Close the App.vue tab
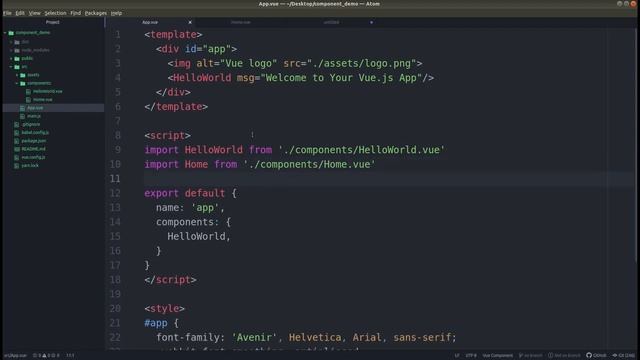The height and width of the screenshot is (360, 640). (x=190, y=22)
